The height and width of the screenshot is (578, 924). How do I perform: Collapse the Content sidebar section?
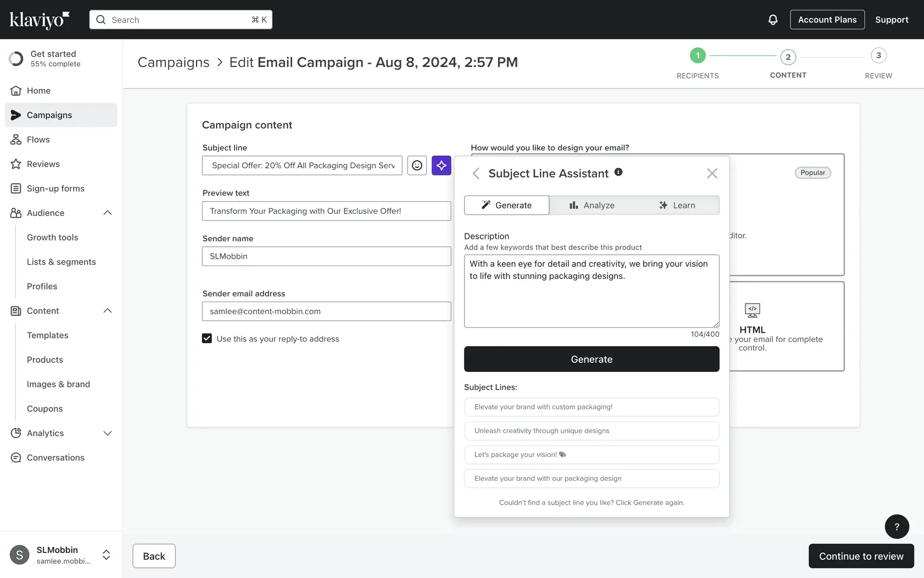107,311
